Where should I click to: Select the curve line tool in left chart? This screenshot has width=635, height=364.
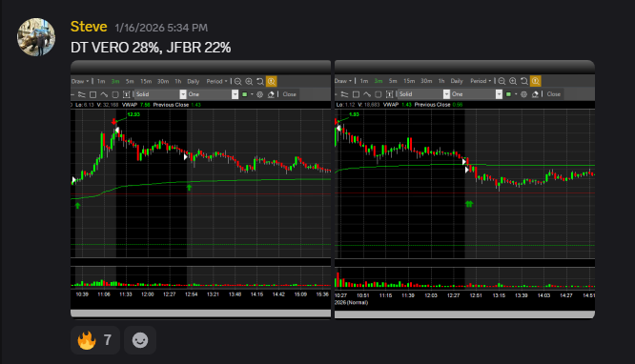tap(104, 94)
